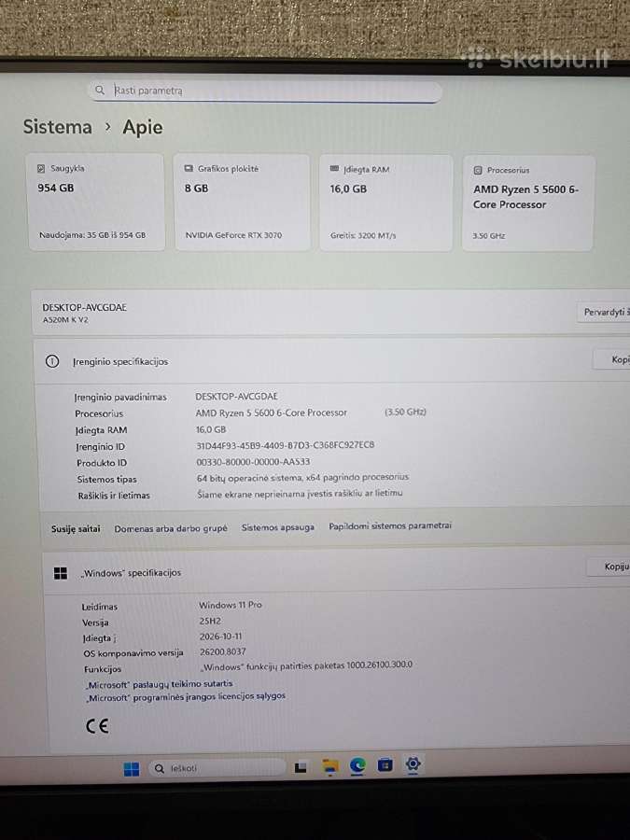Open the Saugykla 954 GB card
This screenshot has height=840, width=630.
pos(96,202)
